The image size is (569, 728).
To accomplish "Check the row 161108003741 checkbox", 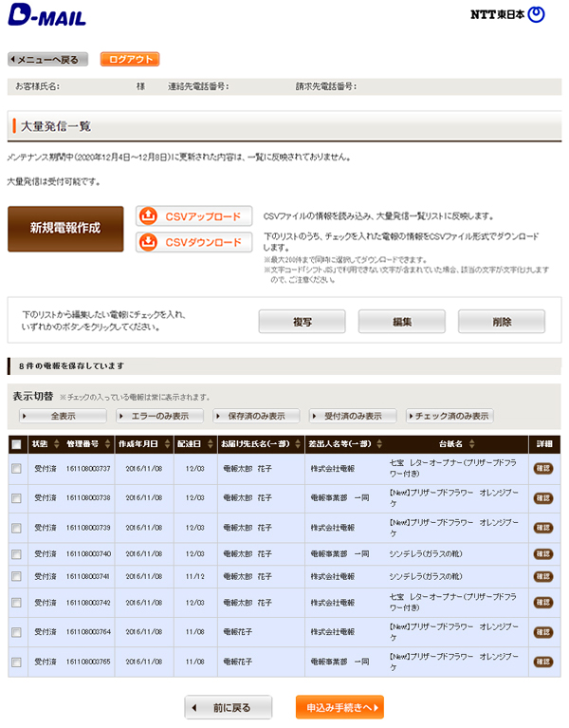I will click(17, 576).
